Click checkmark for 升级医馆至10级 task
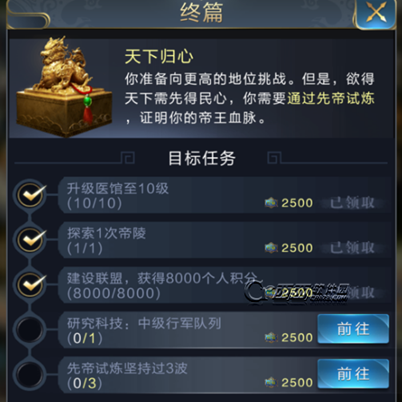 click(31, 195)
